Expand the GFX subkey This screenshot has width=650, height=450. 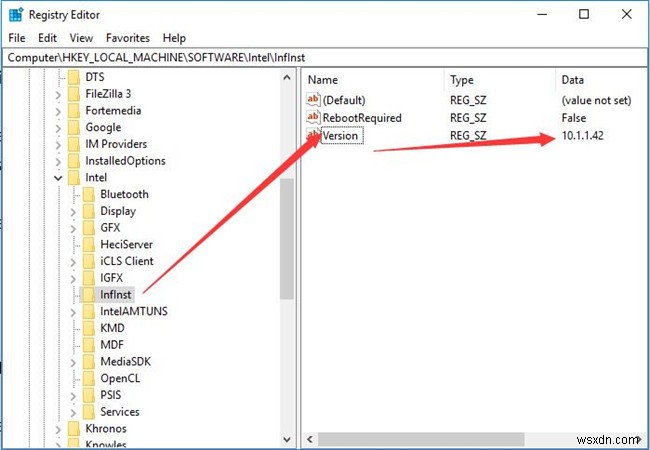[73, 228]
